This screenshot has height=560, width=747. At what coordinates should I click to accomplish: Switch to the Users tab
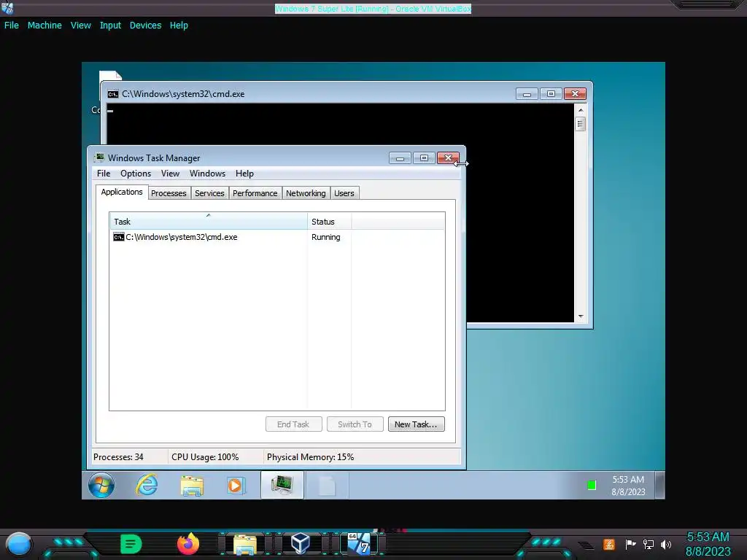tap(344, 192)
